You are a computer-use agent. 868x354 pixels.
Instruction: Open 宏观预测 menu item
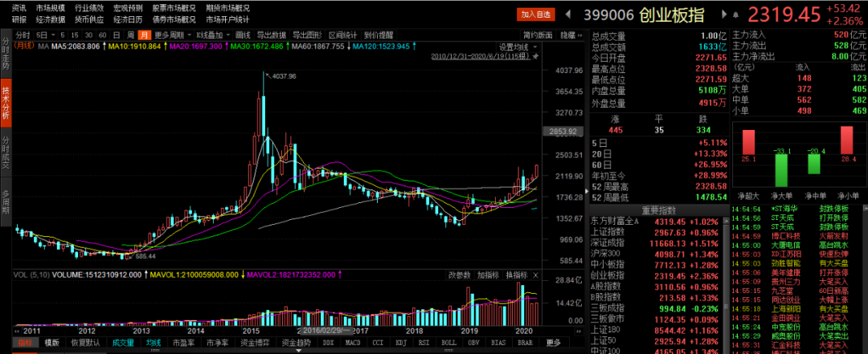click(x=128, y=8)
